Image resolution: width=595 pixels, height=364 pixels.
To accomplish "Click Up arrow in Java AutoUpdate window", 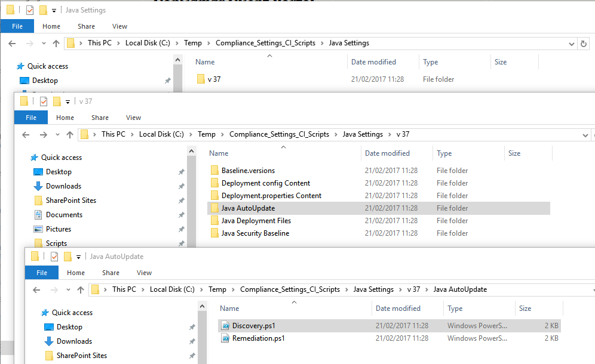I will tap(81, 289).
